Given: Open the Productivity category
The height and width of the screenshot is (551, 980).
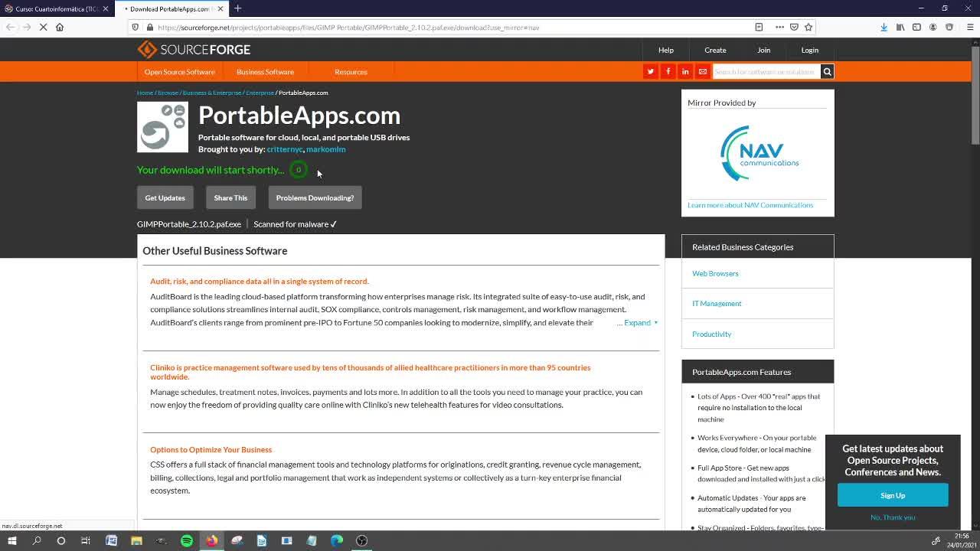Looking at the screenshot, I should pos(711,334).
